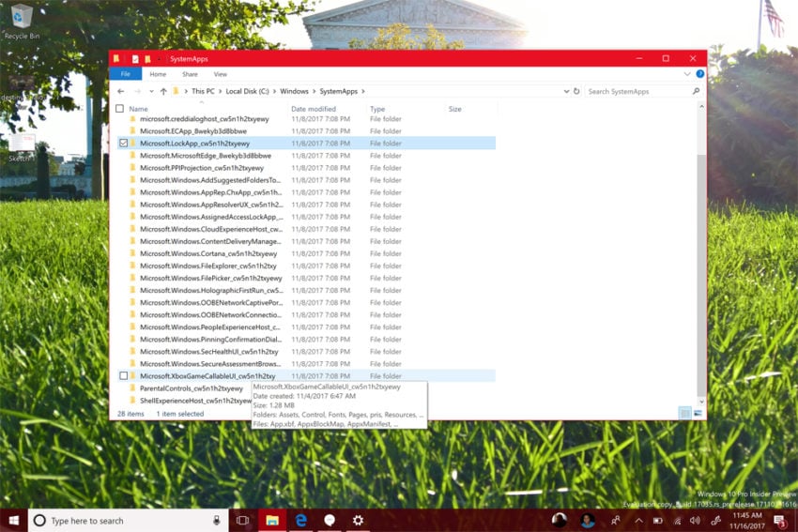Viewport: 798px width, 532px height.
Task: Click the search magnifier icon
Action: [696, 92]
